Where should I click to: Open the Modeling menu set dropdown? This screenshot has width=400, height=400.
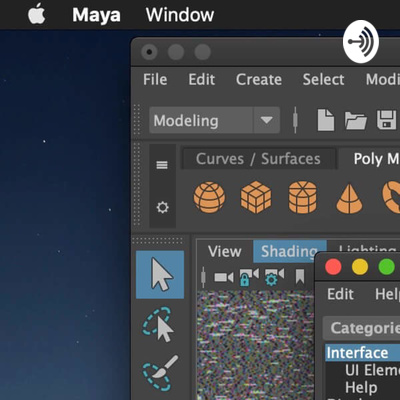click(214, 120)
